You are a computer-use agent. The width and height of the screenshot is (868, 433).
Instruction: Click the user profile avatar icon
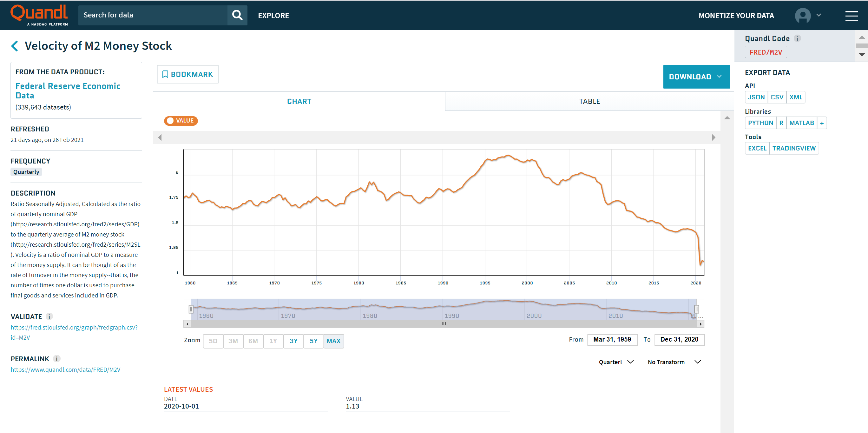[803, 16]
